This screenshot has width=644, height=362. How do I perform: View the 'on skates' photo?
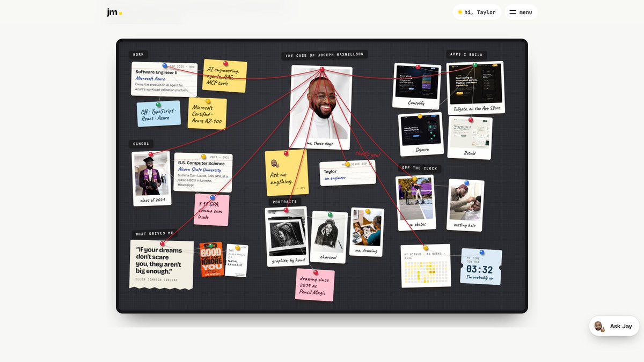tap(416, 203)
